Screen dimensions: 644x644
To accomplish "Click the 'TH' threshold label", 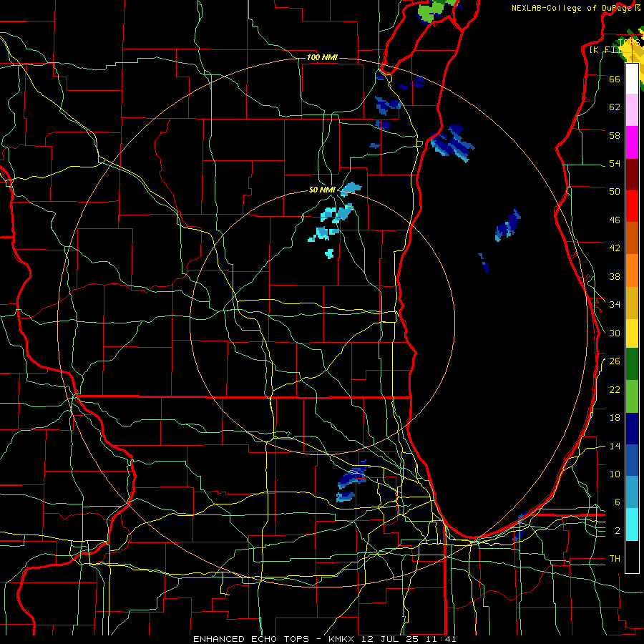I will pos(615,559).
